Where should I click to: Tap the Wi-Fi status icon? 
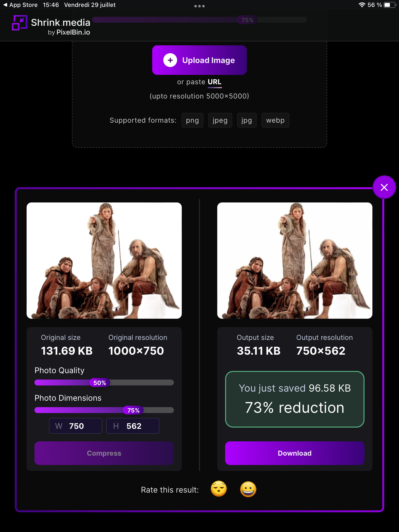click(x=362, y=5)
